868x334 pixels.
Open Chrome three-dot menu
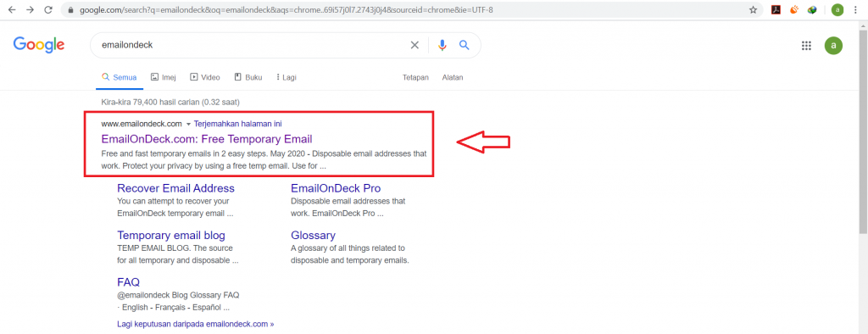pyautogui.click(x=856, y=10)
